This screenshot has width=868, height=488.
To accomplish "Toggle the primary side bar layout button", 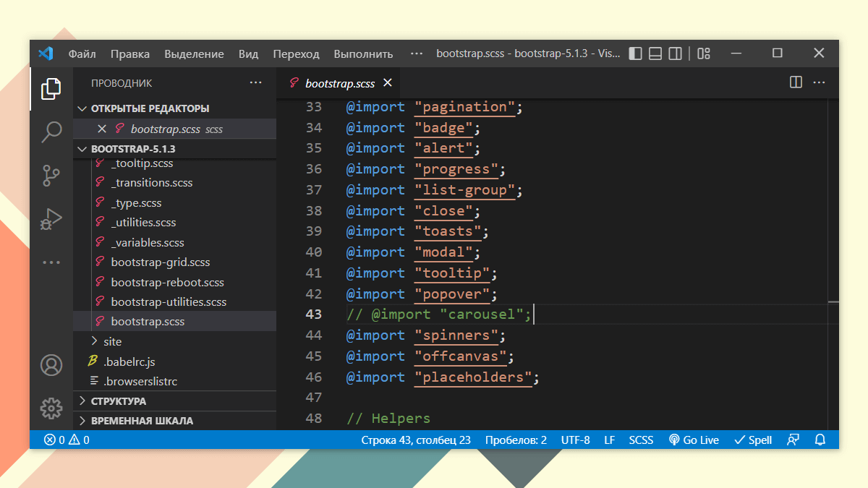I will click(635, 53).
